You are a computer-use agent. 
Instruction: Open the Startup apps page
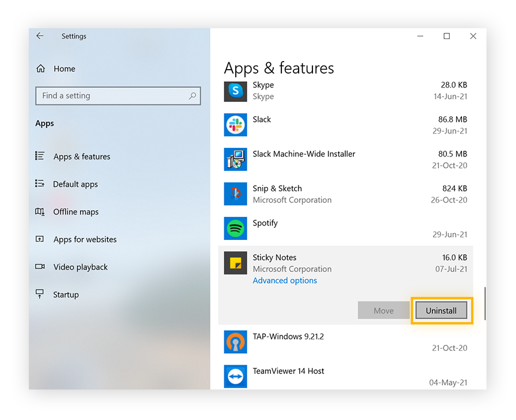tap(66, 295)
